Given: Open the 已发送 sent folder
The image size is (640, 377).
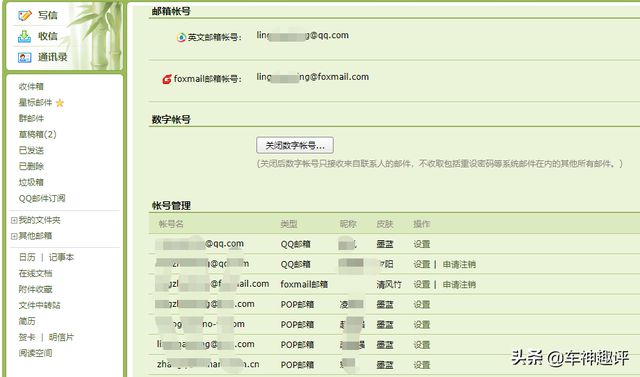Looking at the screenshot, I should pyautogui.click(x=31, y=150).
